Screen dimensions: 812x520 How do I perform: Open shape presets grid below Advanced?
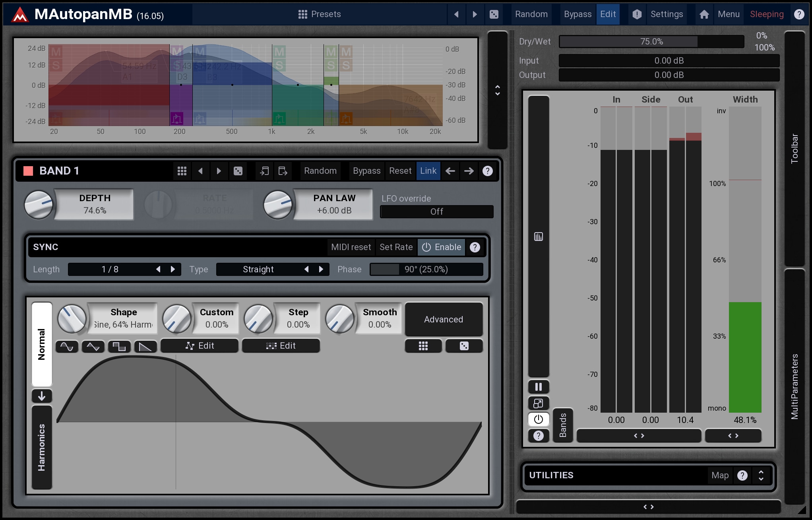click(x=423, y=346)
